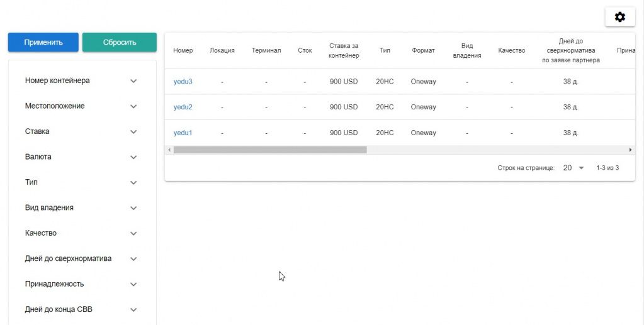Click the horizontal scrollbar right arrow
The image size is (644, 325).
(x=630, y=150)
